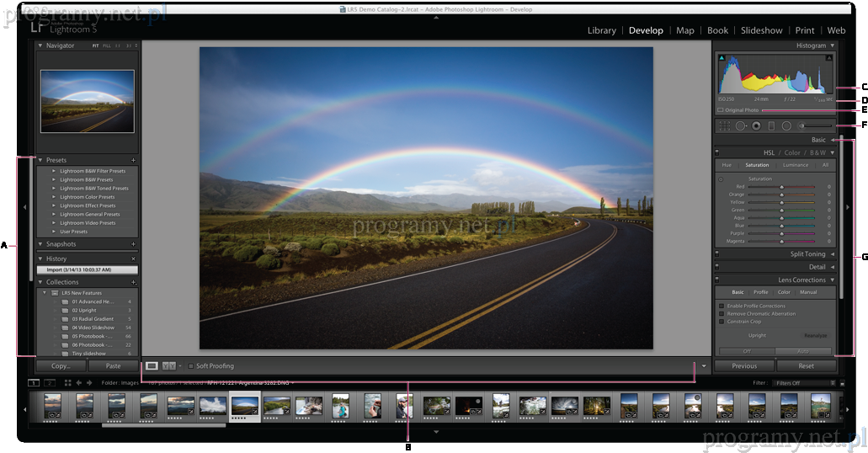Click the Previous button
This screenshot has width=868, height=453.
(744, 366)
